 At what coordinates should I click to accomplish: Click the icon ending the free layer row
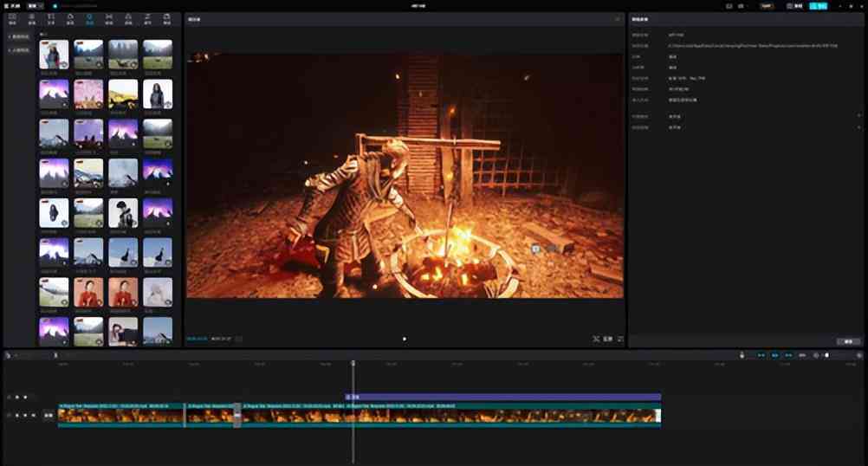click(859, 127)
